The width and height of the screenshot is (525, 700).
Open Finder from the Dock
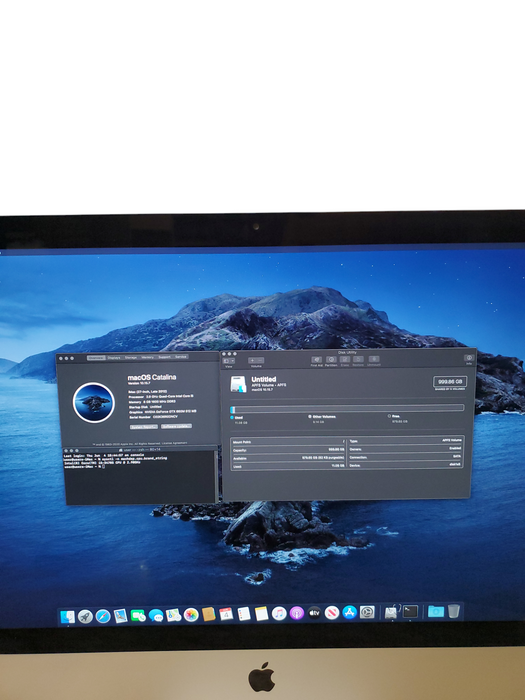coord(68,617)
